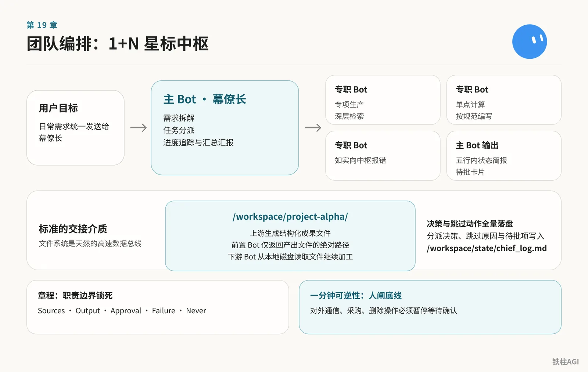Click the '需求拆解' line

coord(179,118)
